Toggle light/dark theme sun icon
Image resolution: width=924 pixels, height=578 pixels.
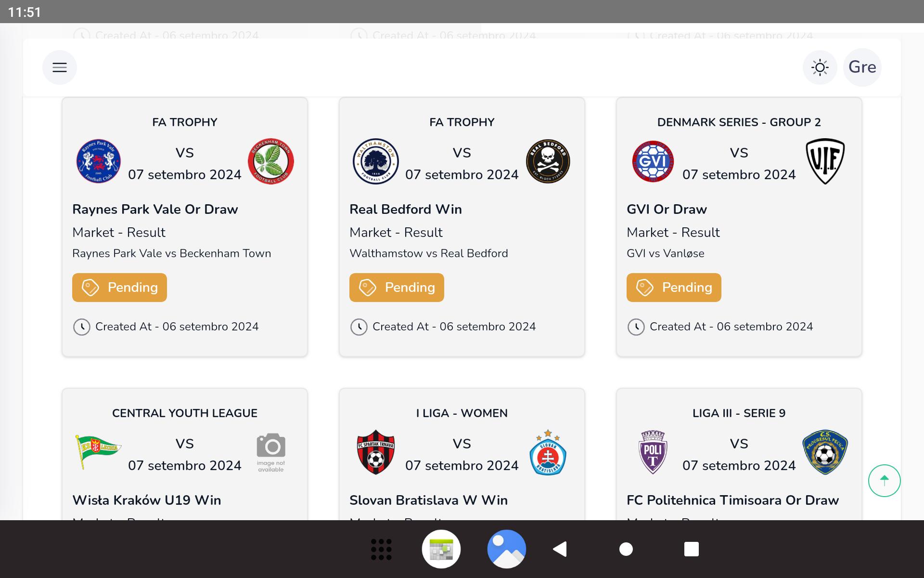point(820,67)
